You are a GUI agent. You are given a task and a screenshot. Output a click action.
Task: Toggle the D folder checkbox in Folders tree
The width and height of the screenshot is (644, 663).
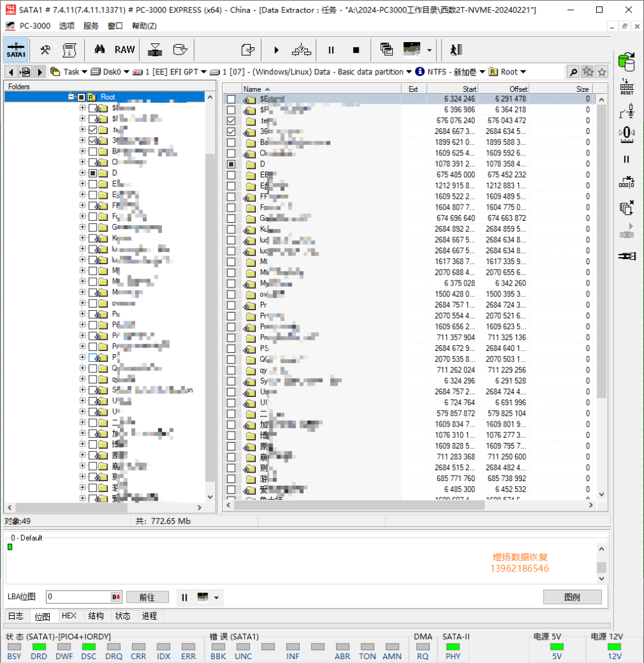tap(93, 173)
